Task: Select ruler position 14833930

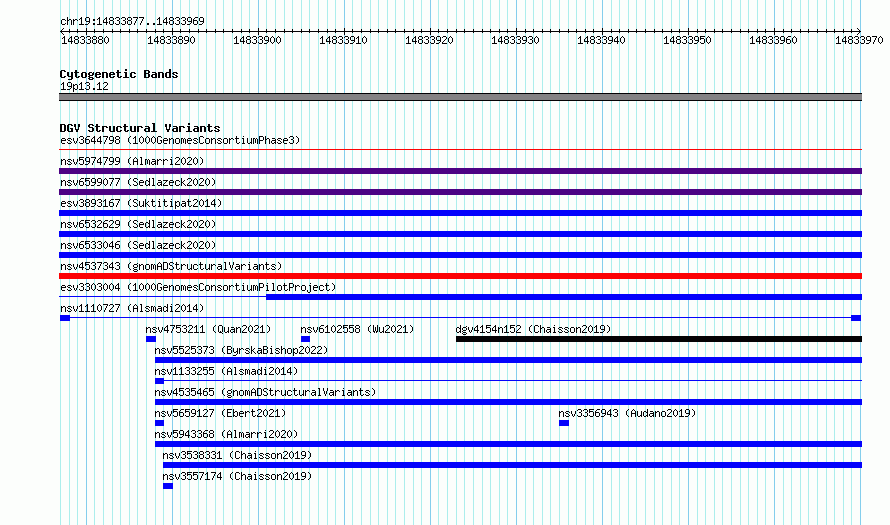Action: click(515, 40)
